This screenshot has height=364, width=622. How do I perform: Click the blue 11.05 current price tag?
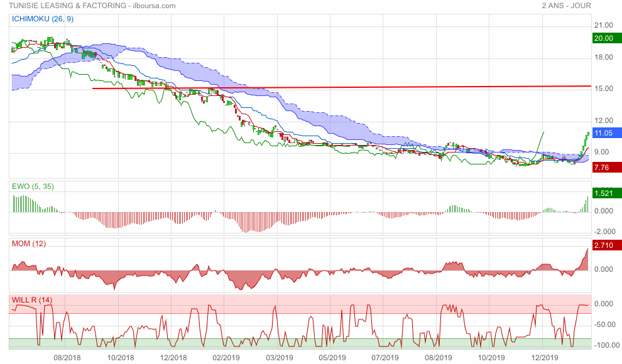607,133
